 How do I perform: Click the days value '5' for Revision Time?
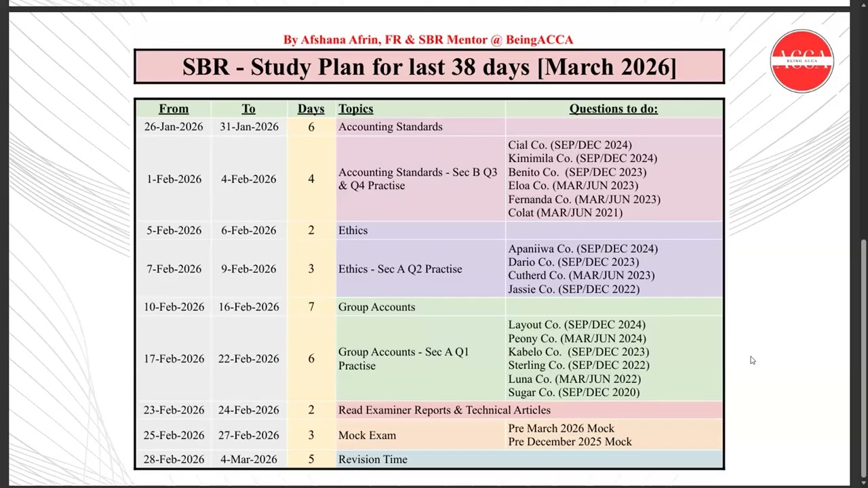[x=311, y=460]
